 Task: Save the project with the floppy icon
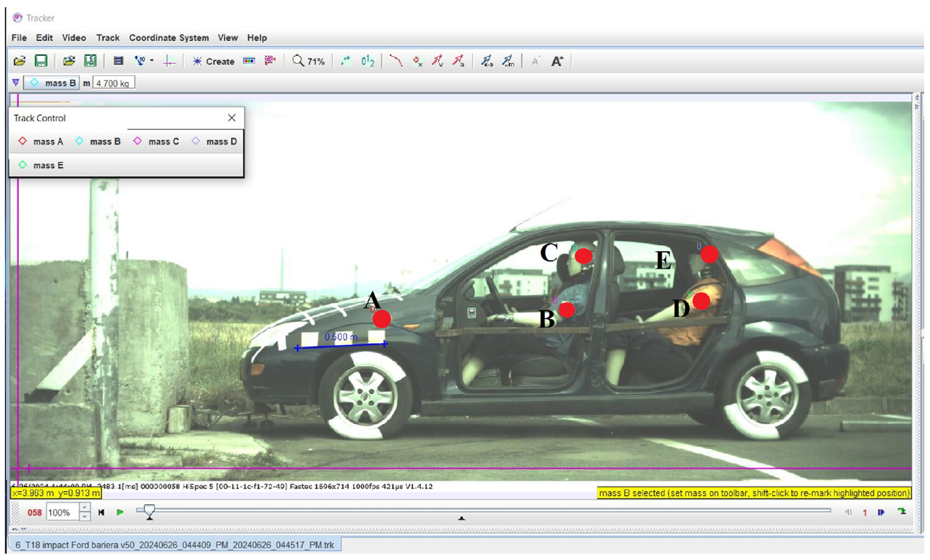pyautogui.click(x=41, y=61)
